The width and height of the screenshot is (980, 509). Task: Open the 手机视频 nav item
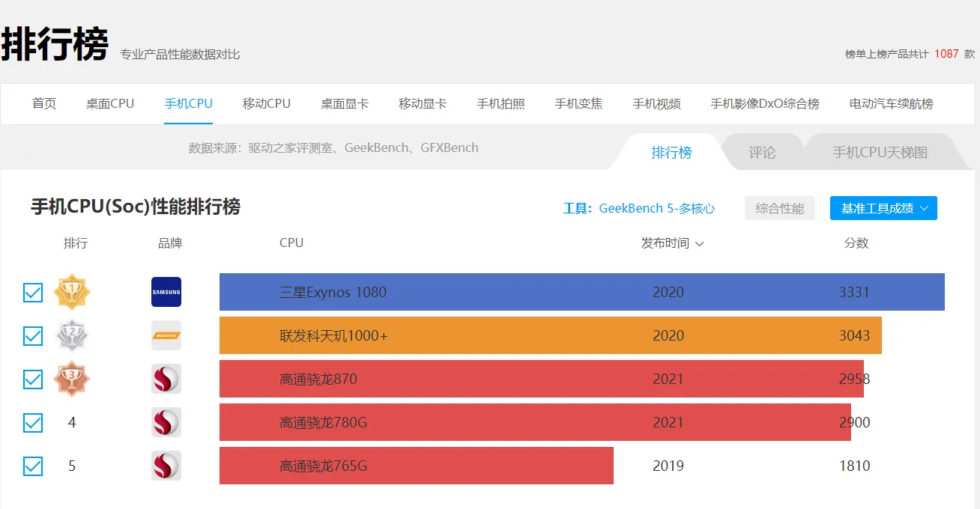click(x=656, y=104)
